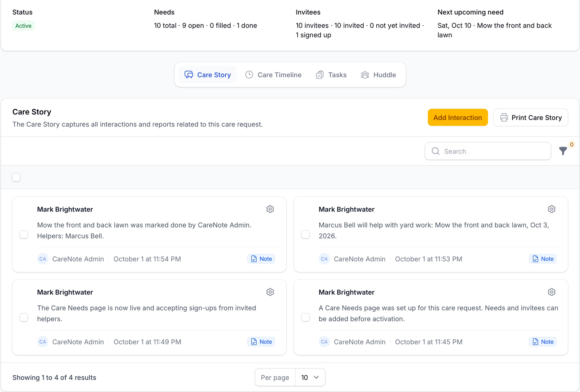This screenshot has height=392, width=580.
Task: Click CA avatar on 11:54 PM card
Action: (43, 259)
